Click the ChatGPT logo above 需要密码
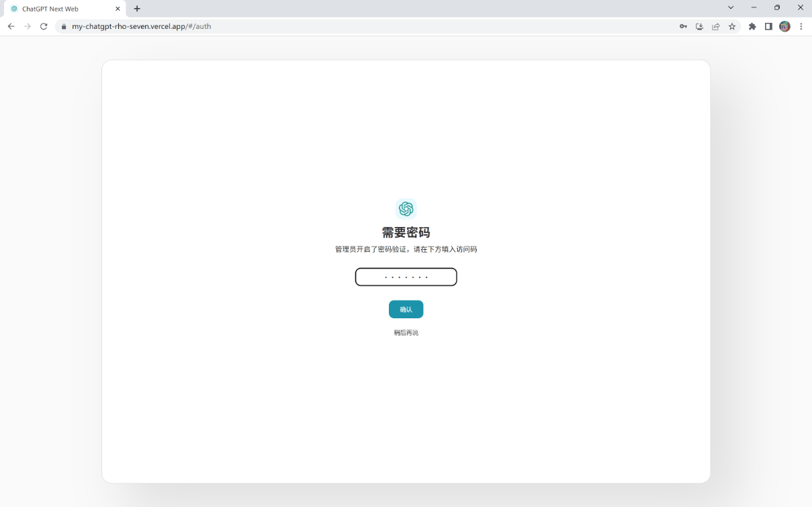The width and height of the screenshot is (812, 507). pos(406,209)
